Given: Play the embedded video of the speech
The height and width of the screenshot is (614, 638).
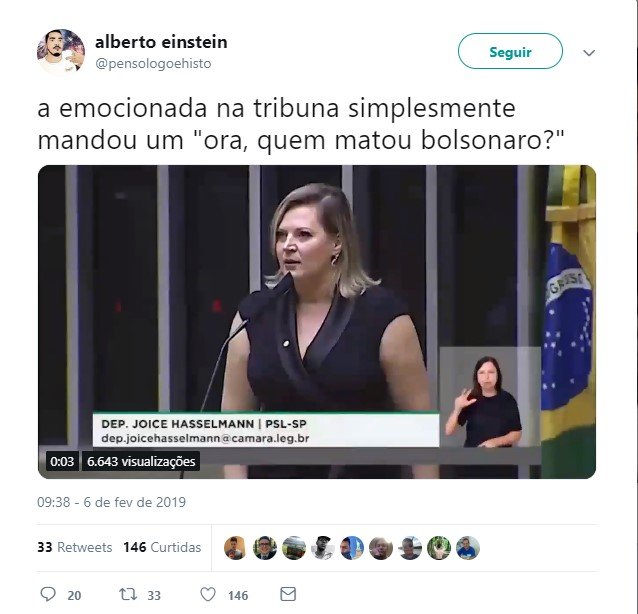Looking at the screenshot, I should 317,321.
